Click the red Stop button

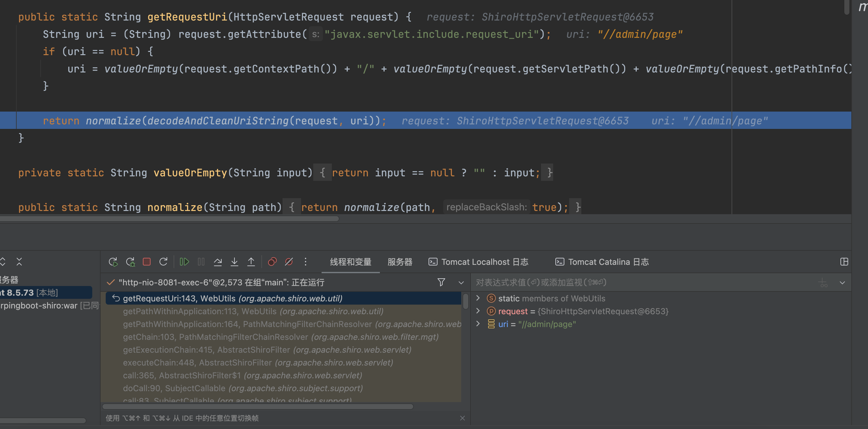147,262
